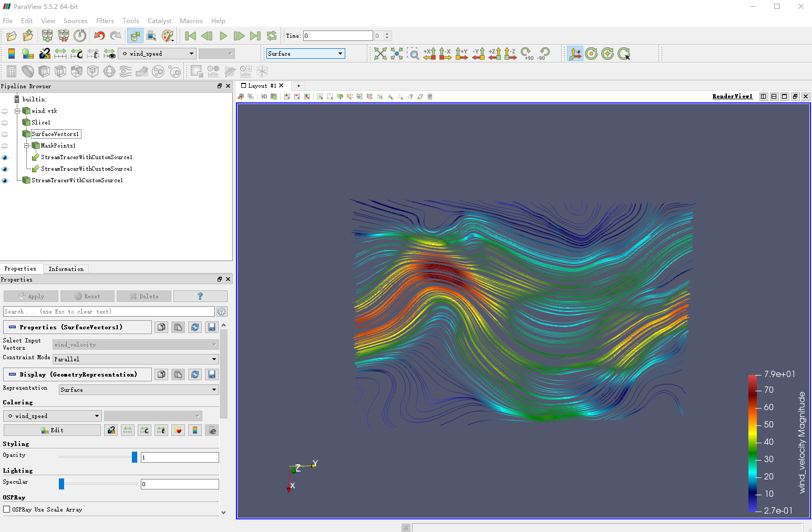
Task: Reset the camera with the toolbar icon
Action: point(381,54)
